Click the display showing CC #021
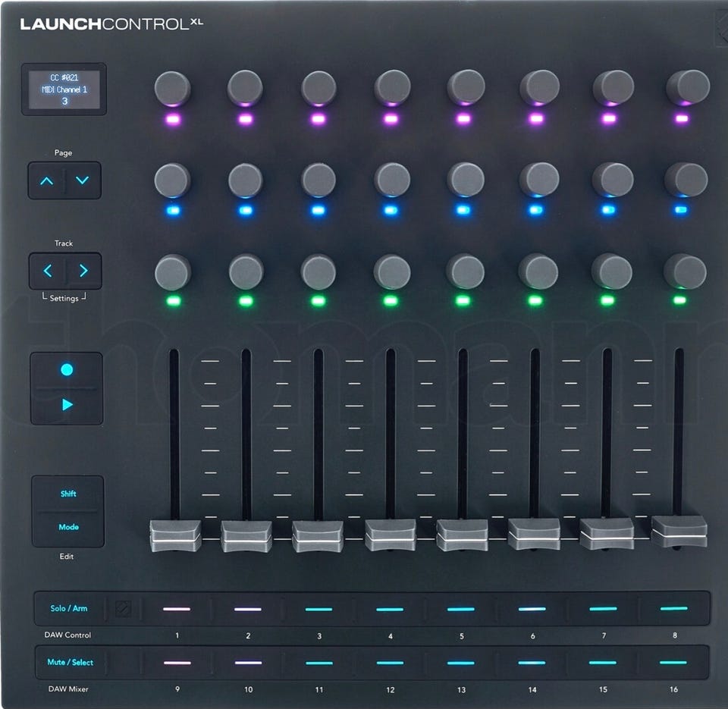The image size is (728, 709). 64,89
